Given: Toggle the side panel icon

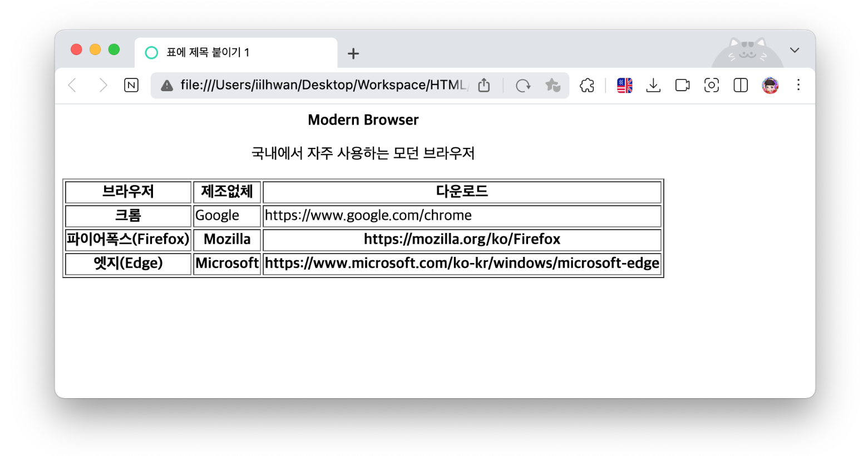Looking at the screenshot, I should (x=741, y=85).
